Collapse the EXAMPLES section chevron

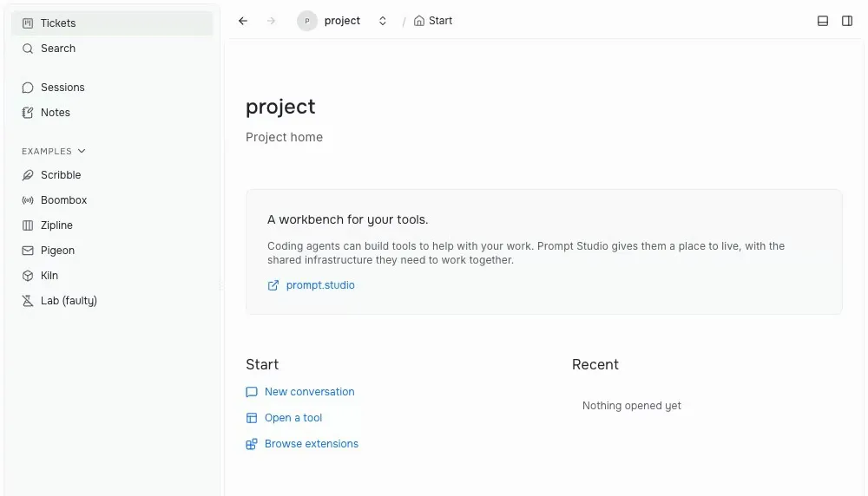82,151
